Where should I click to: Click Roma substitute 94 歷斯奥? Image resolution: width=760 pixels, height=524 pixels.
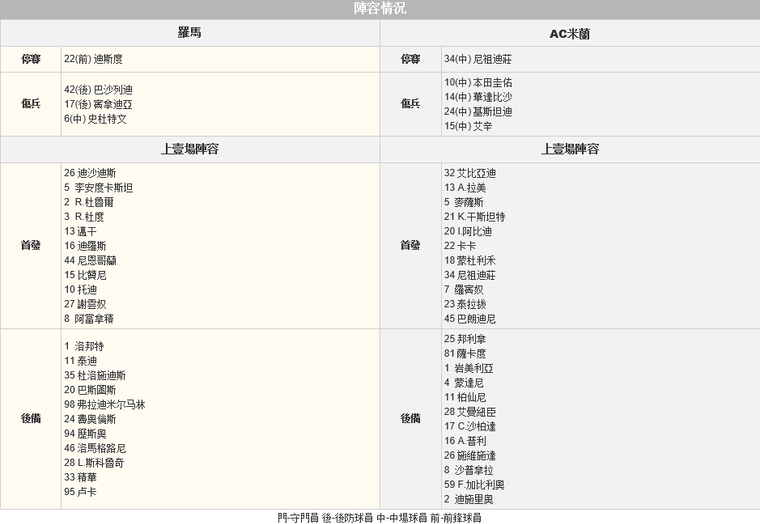point(85,433)
